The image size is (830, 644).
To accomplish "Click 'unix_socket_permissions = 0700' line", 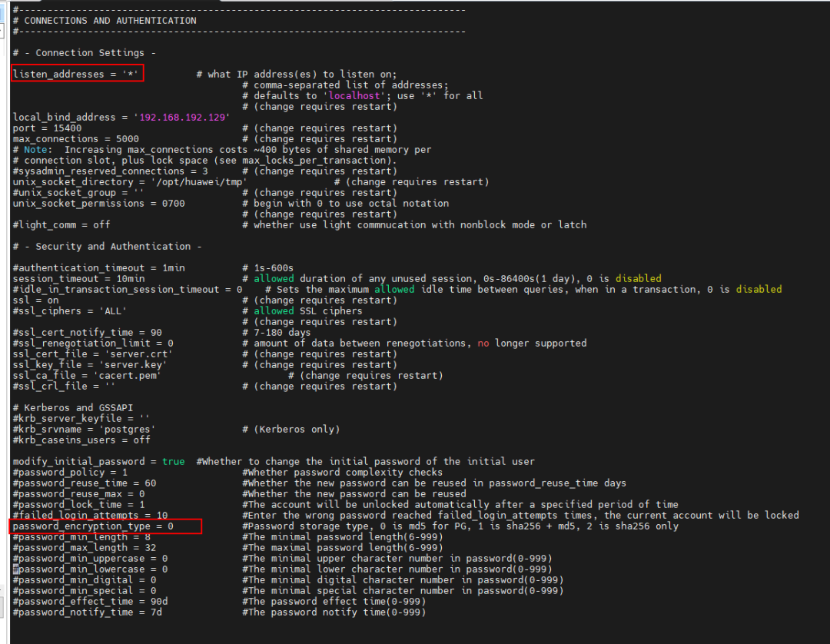I will [98, 203].
